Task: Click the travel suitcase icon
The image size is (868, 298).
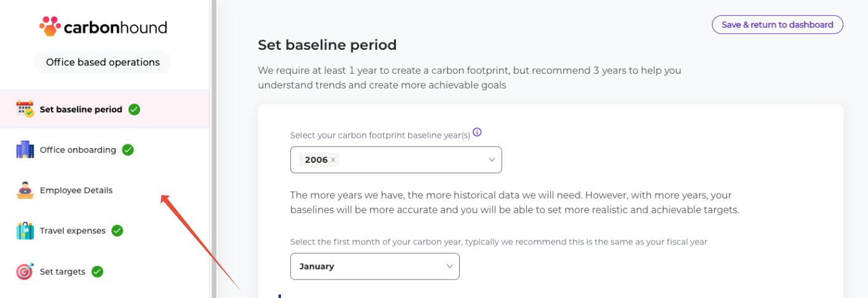Action: [x=25, y=231]
